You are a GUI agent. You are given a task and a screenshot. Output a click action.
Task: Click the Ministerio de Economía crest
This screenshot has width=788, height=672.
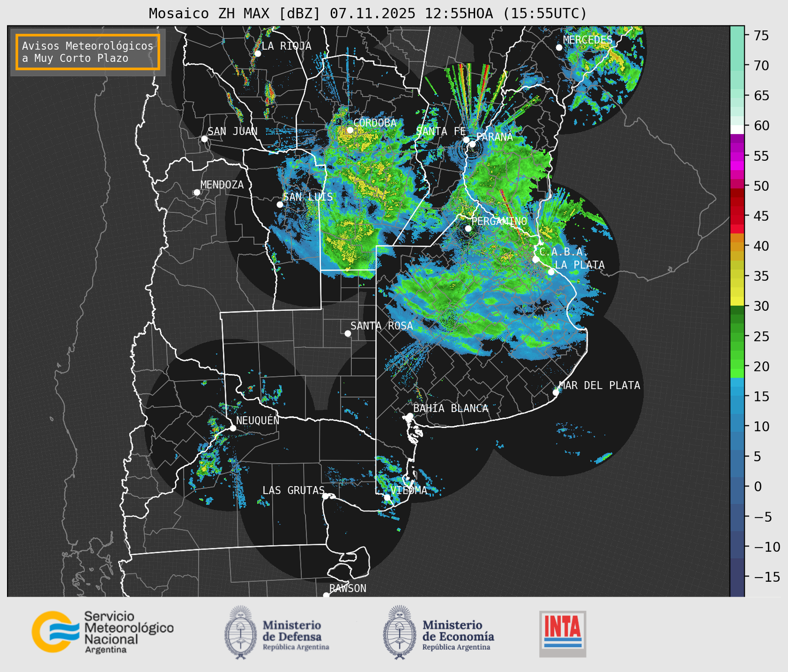[400, 632]
